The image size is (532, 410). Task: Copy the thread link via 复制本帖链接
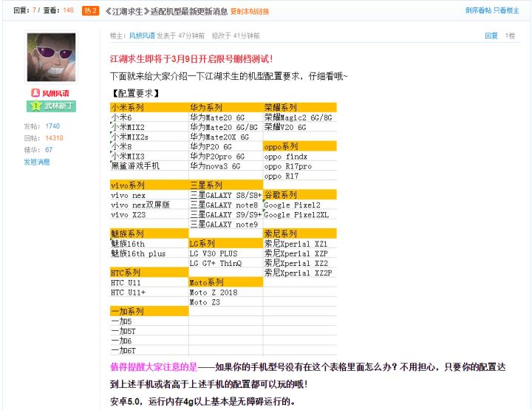250,12
